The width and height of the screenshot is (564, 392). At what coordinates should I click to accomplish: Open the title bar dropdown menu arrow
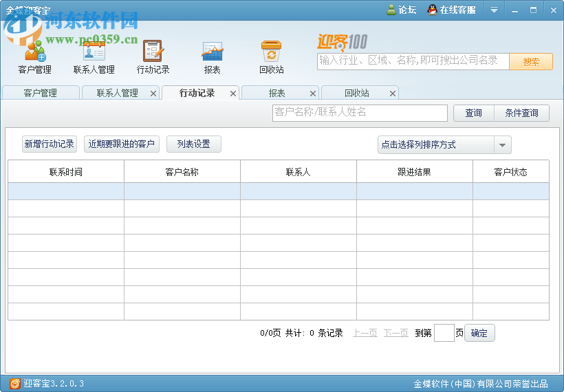click(495, 10)
